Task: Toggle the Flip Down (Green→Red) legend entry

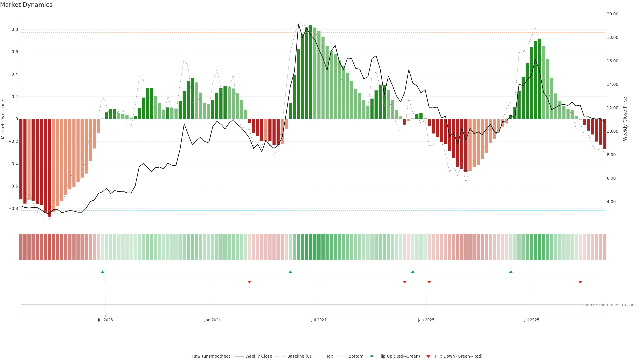Action: tap(459, 356)
